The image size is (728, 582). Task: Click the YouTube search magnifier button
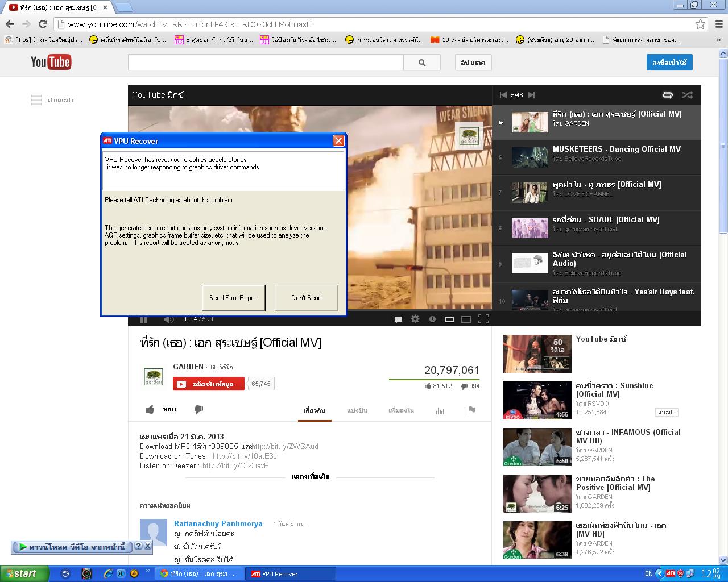[x=422, y=63]
